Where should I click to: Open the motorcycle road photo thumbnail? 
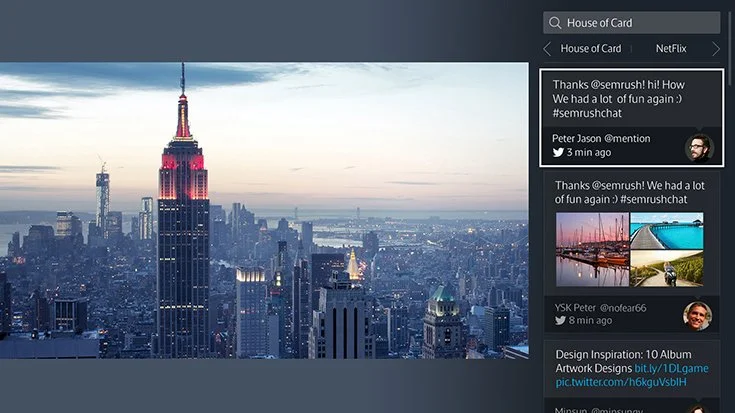pos(667,268)
